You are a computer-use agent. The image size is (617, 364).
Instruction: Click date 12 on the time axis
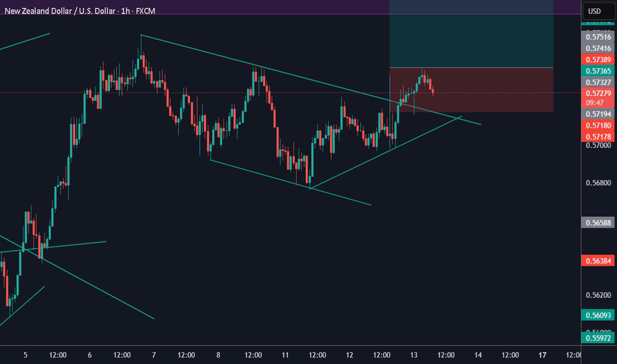350,355
